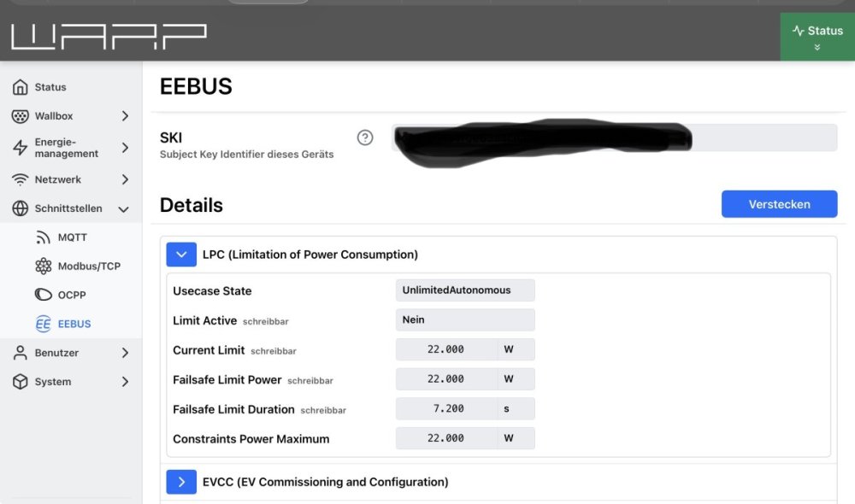The width and height of the screenshot is (855, 504).
Task: Open the OCPP settings page
Action: tap(72, 296)
